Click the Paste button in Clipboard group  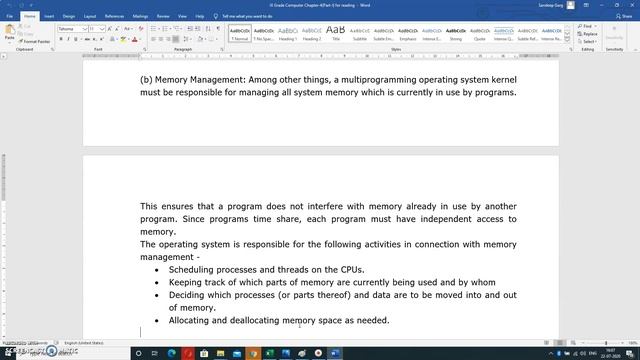[9, 33]
